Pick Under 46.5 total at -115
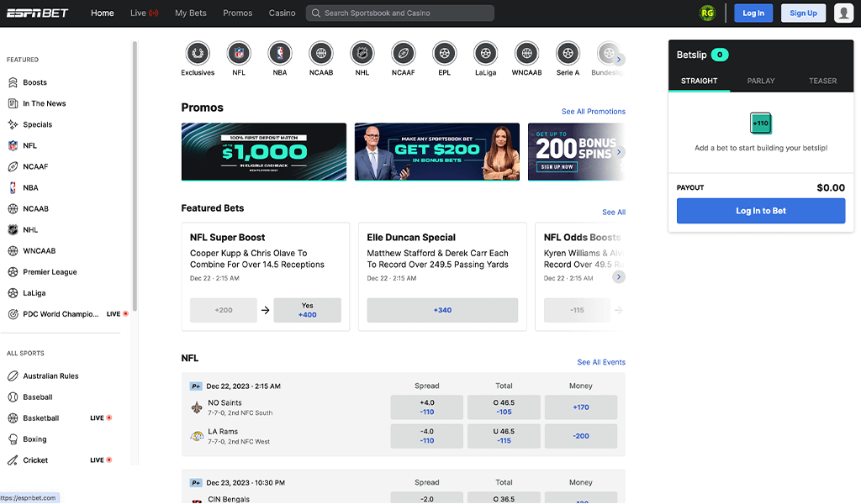Screen dimensions: 861x504 tap(504, 436)
